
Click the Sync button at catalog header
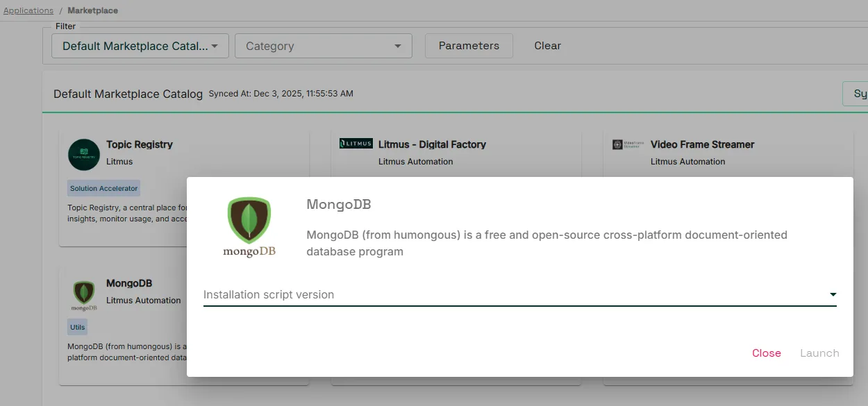(x=856, y=94)
